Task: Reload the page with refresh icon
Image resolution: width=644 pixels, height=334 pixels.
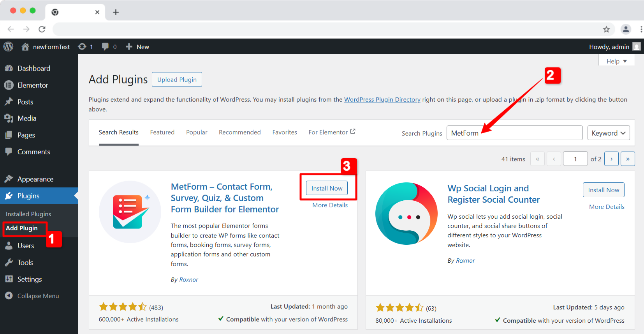Action: (42, 29)
